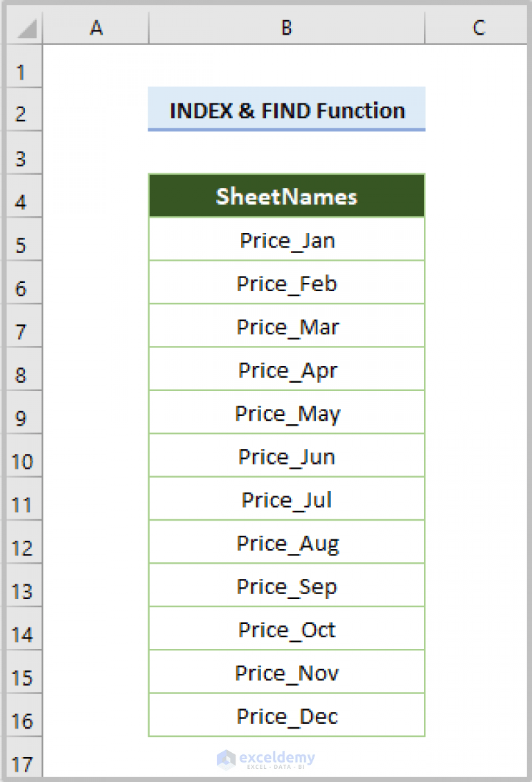The height and width of the screenshot is (782, 532).
Task: Select the SheetNames header cell
Action: point(286,196)
